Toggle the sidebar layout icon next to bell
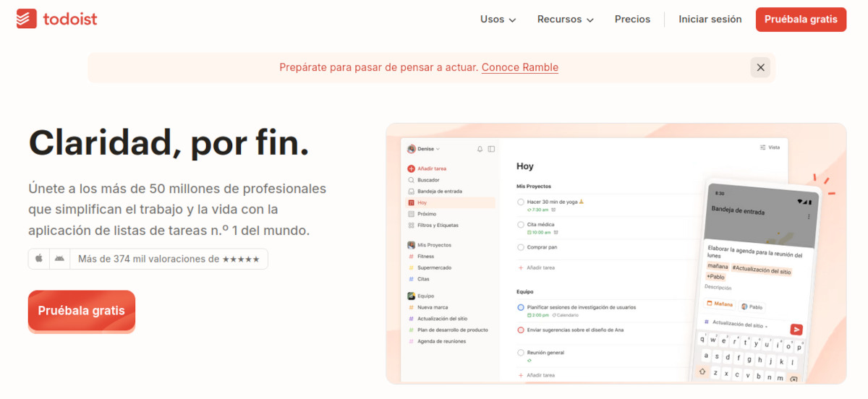Viewport: 868px width, 399px height. coord(491,149)
